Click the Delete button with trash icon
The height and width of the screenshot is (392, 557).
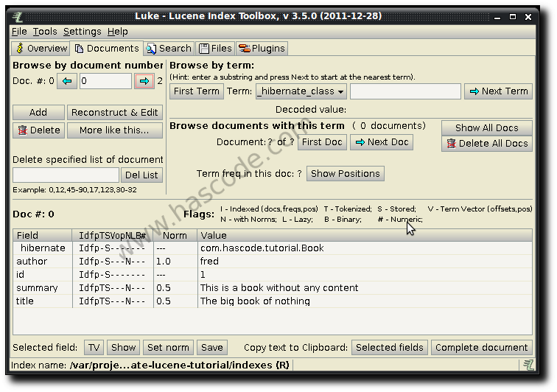tap(38, 130)
